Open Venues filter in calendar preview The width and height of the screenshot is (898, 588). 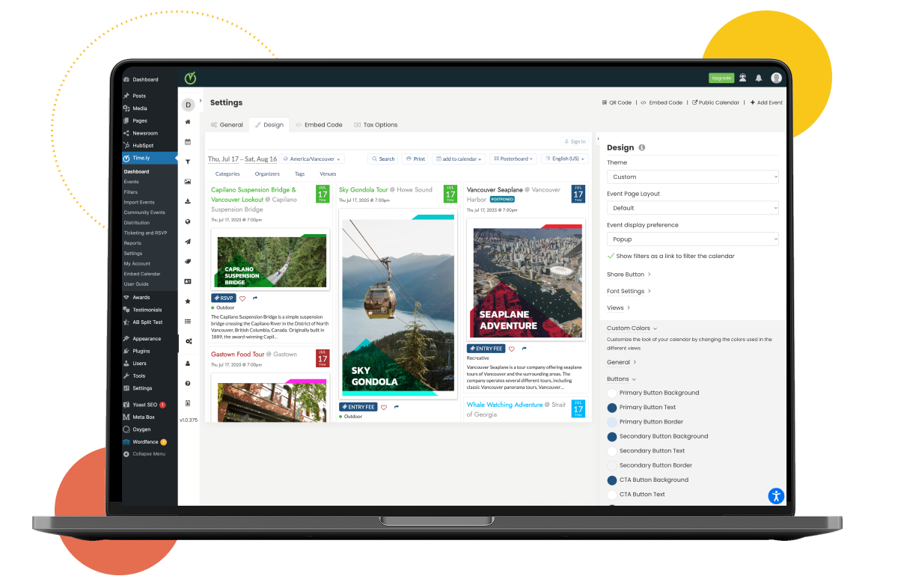[x=328, y=174]
